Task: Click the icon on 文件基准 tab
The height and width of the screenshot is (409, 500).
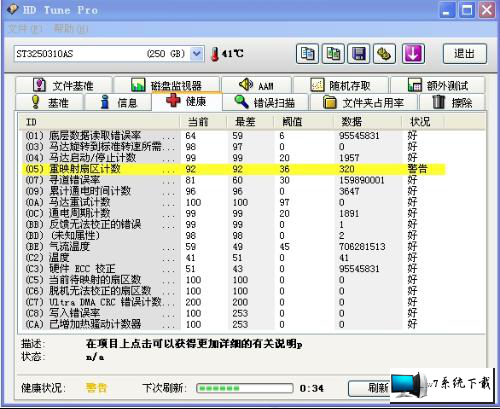Action: coord(39,85)
